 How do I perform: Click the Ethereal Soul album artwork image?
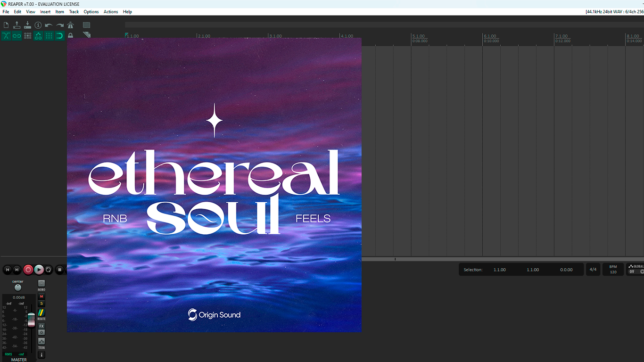click(x=214, y=185)
